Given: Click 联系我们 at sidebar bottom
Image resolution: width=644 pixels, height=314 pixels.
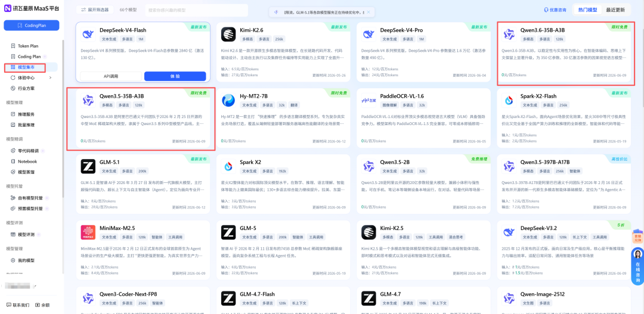Looking at the screenshot, I should point(18,305).
